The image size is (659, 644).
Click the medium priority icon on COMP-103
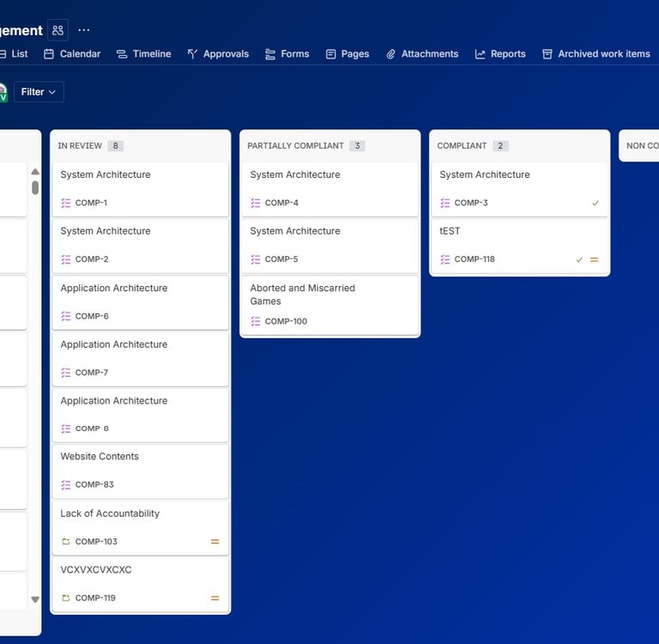point(215,541)
